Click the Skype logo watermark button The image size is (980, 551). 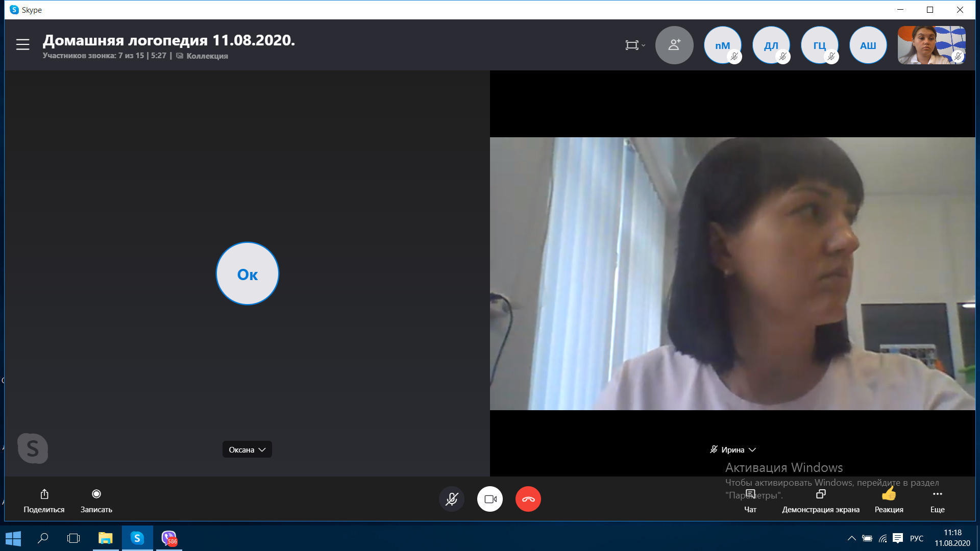tap(33, 448)
